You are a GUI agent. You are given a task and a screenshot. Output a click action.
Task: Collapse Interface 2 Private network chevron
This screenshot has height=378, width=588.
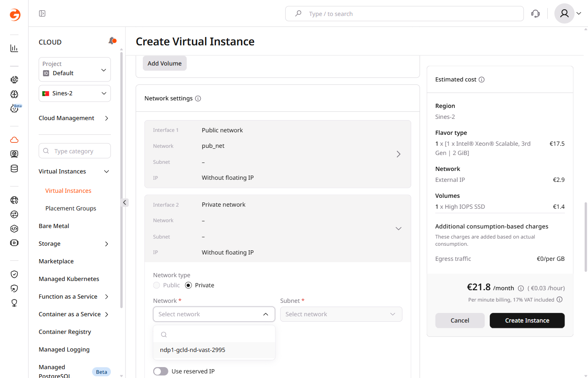click(x=399, y=228)
